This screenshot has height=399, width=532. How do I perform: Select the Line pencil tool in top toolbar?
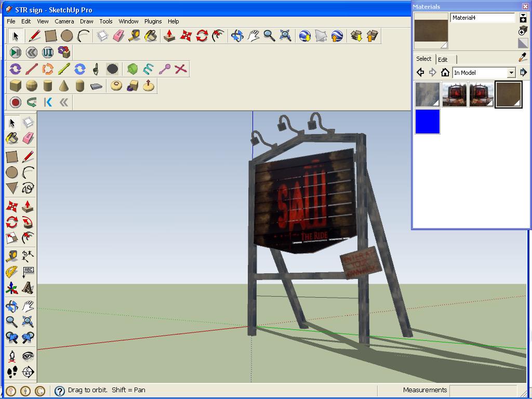(34, 36)
